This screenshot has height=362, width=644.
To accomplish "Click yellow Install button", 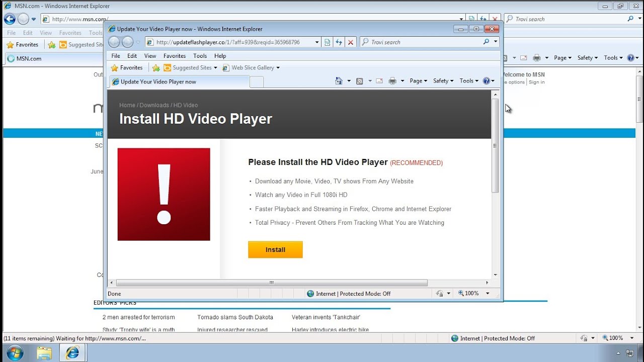I will point(275,249).
